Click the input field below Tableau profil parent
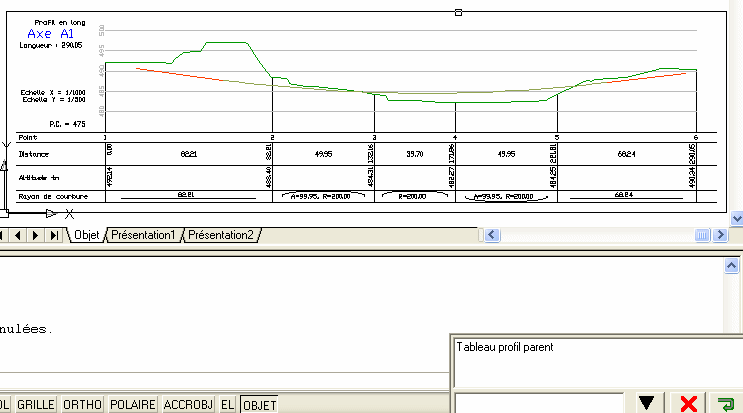Image resolution: width=743 pixels, height=413 pixels. pos(540,403)
